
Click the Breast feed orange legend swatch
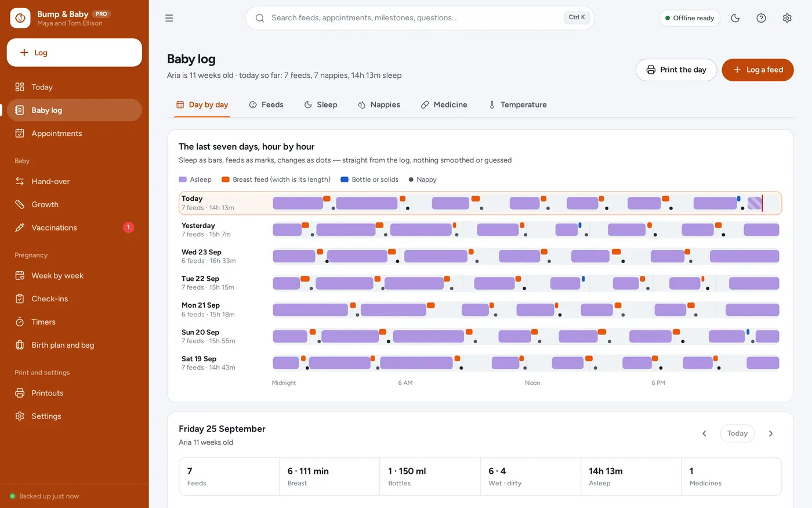pos(226,180)
